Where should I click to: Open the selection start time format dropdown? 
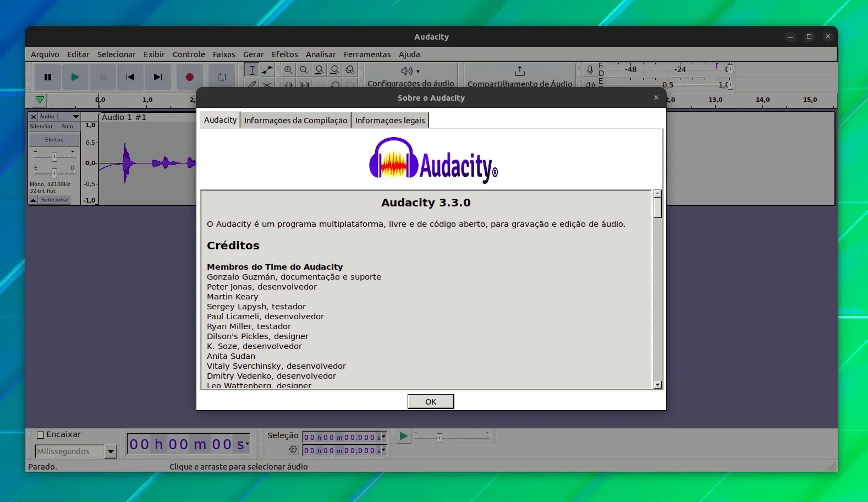(x=383, y=437)
